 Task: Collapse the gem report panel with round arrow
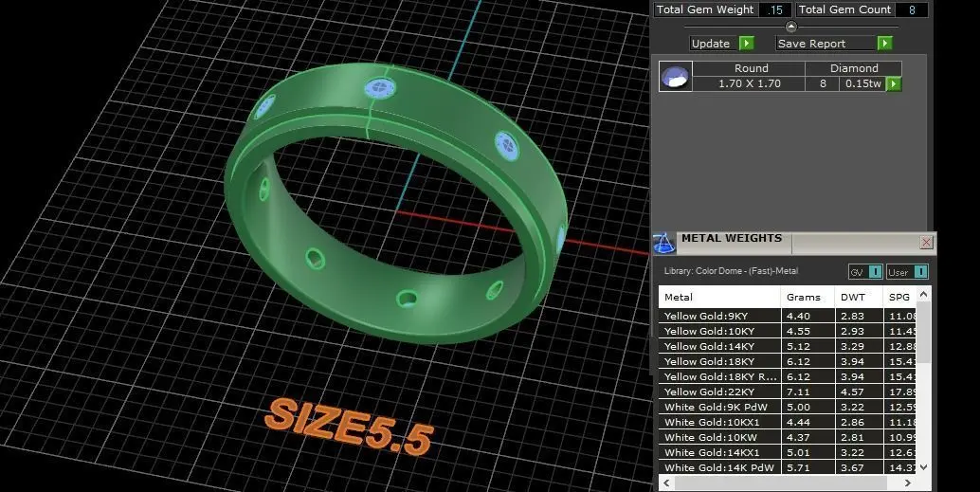pyautogui.click(x=791, y=27)
